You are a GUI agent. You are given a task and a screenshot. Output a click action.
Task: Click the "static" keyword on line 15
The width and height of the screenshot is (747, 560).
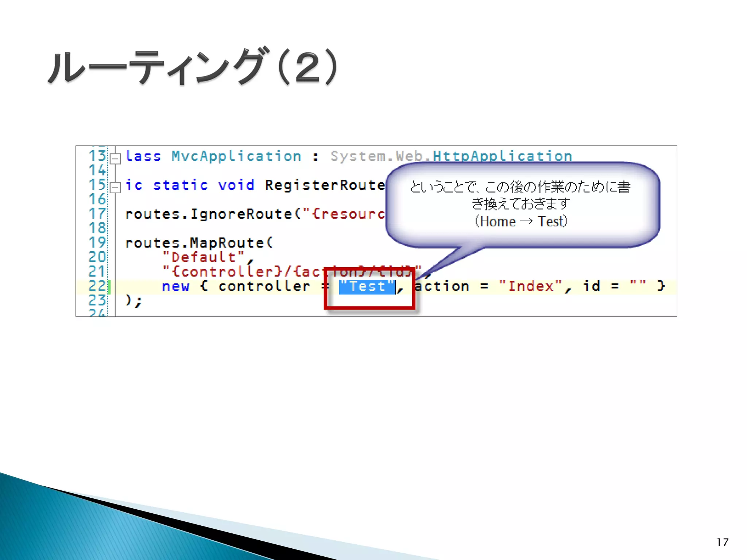click(x=180, y=185)
